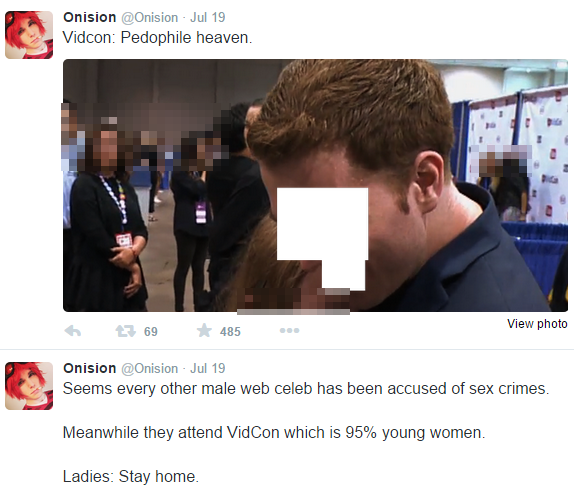Open the Onision display name on second tweet
Screen dimensions: 574x495
tap(89, 368)
